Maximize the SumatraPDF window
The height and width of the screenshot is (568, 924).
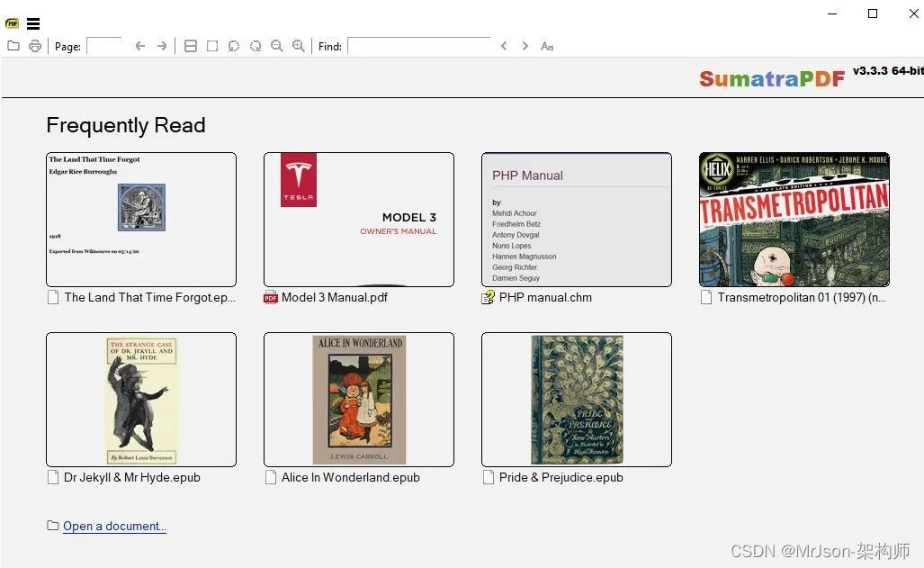(873, 14)
